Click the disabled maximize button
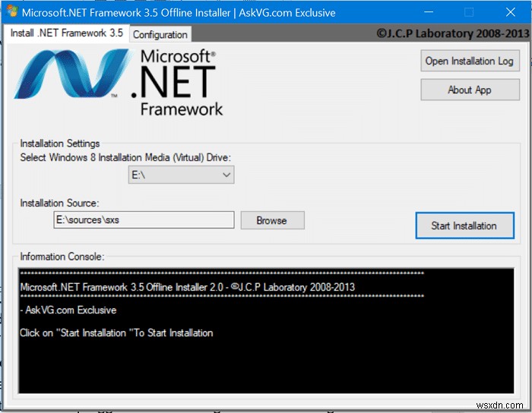Viewport: 532px width, 413px height. (469, 12)
